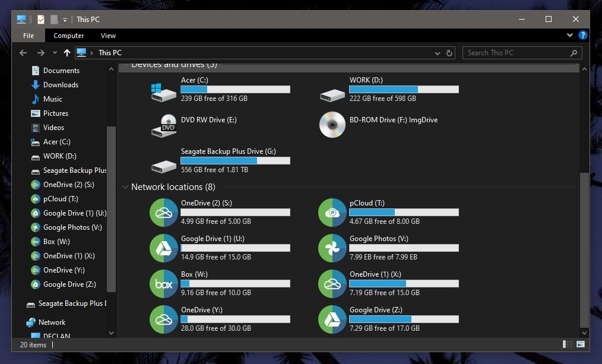This screenshot has height=364, width=602.
Task: Select OneDrive (2) (S:) in navigation pane
Action: 69,185
